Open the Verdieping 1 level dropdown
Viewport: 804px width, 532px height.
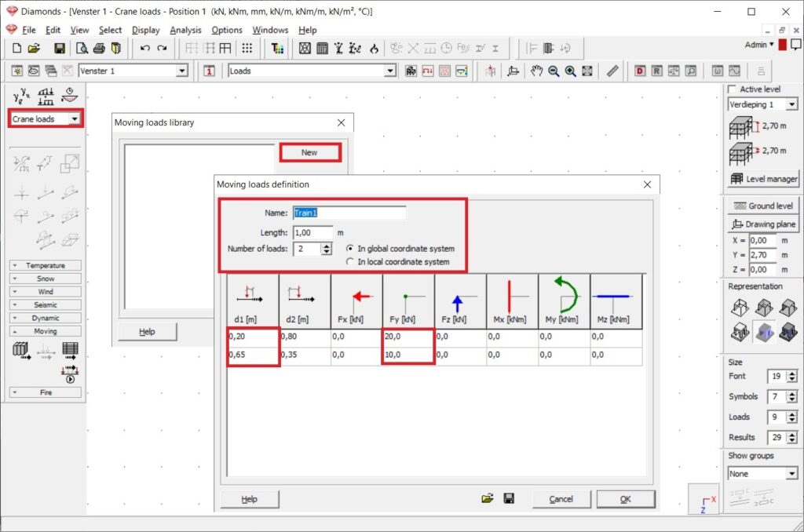tap(792, 104)
